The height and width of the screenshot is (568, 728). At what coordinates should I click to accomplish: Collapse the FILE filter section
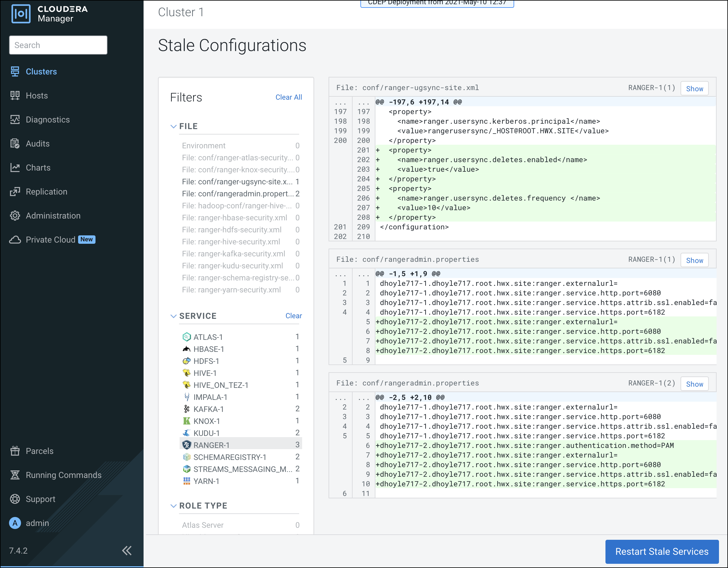[x=173, y=126]
